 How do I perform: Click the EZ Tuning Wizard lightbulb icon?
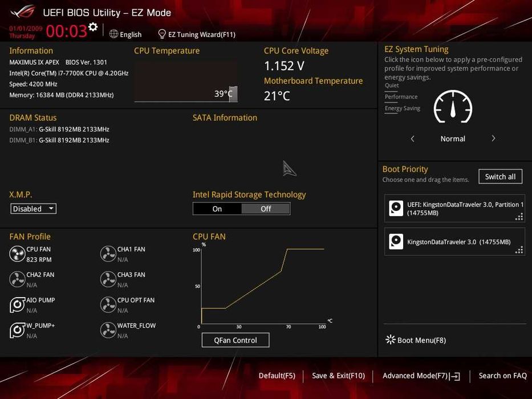coord(162,34)
